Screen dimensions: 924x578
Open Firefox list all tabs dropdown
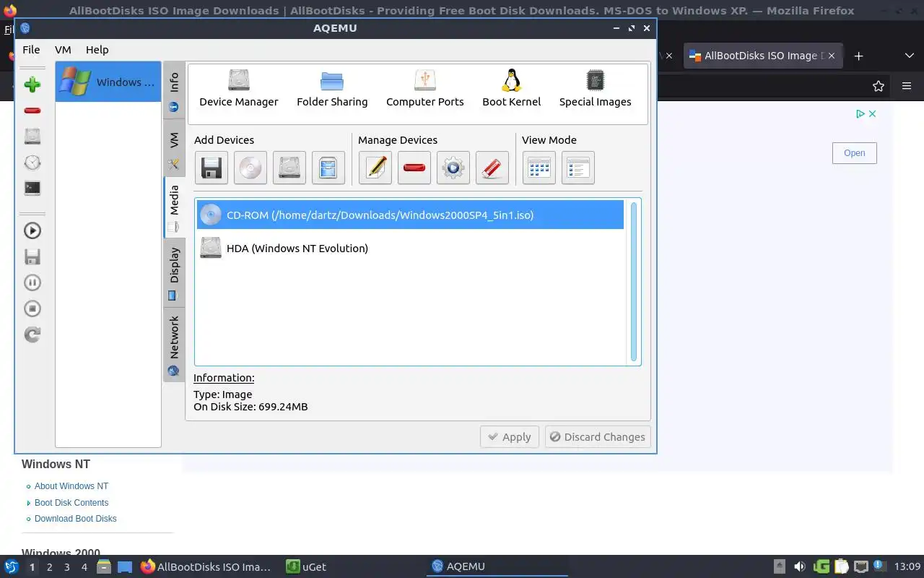click(x=909, y=56)
